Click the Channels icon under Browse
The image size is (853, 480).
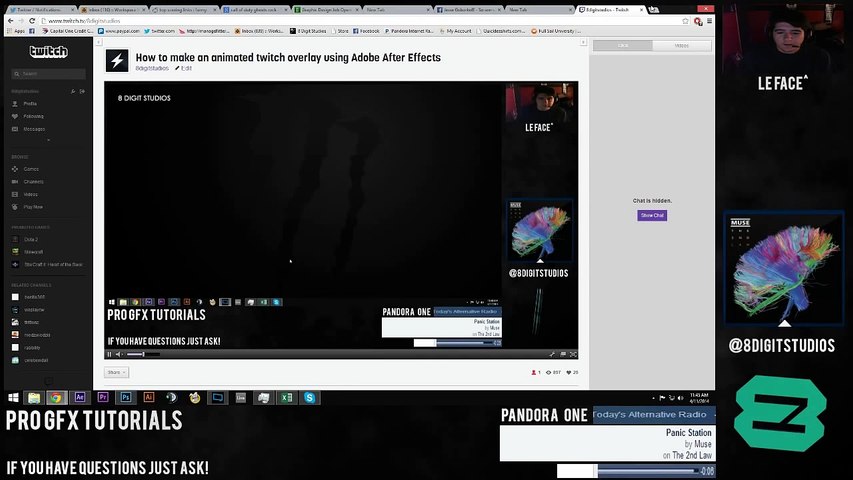[x=15, y=182]
